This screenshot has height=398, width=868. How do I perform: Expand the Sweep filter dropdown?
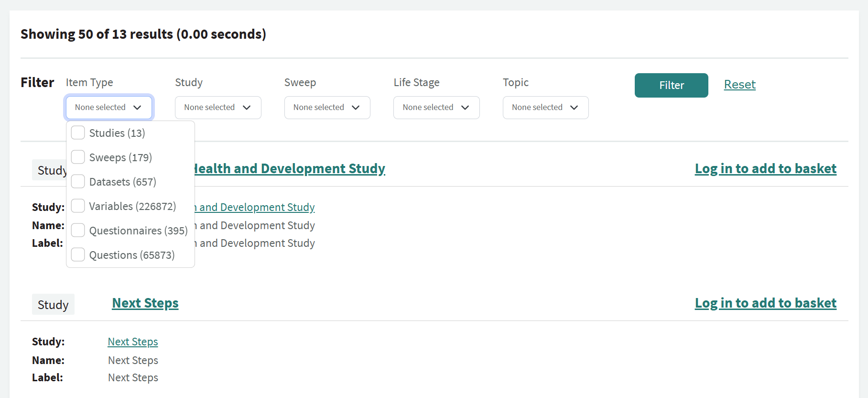tap(327, 108)
